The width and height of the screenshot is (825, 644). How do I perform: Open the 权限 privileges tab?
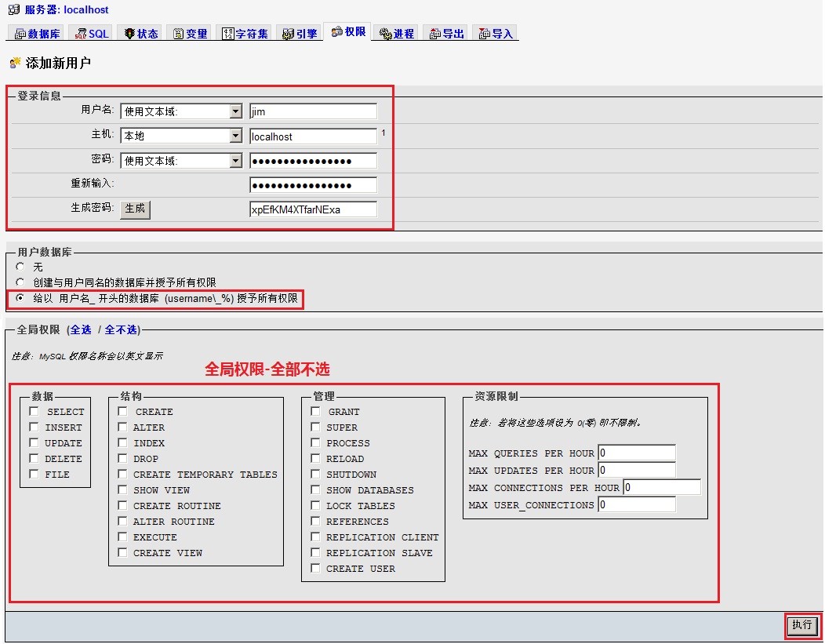click(x=348, y=32)
